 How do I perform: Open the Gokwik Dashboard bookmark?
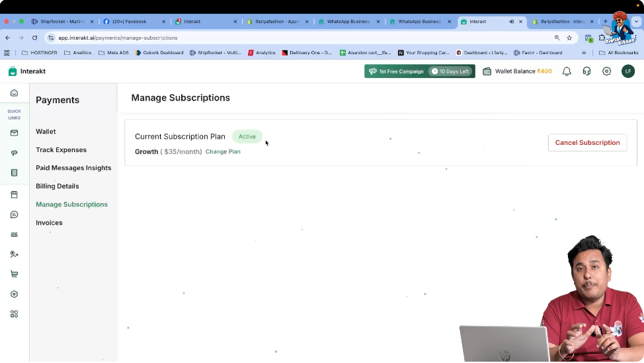click(159, 52)
